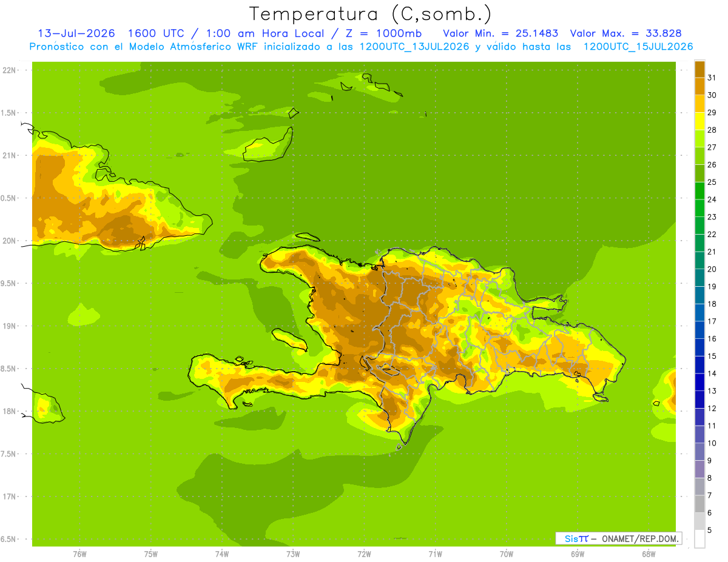Click the title "Temperatura (C,somb.)"

click(371, 14)
